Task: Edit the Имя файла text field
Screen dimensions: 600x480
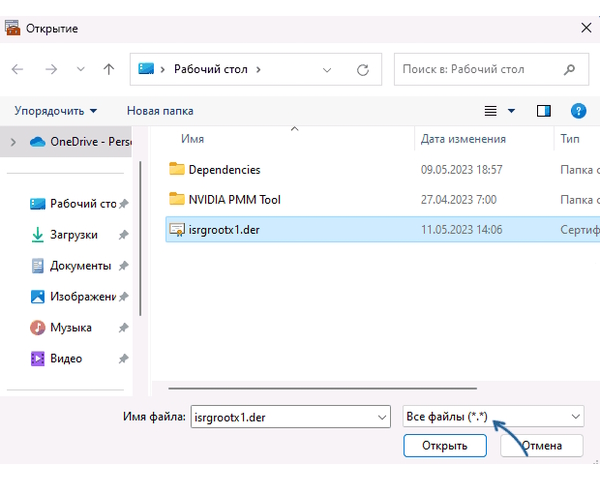Action: coord(284,417)
